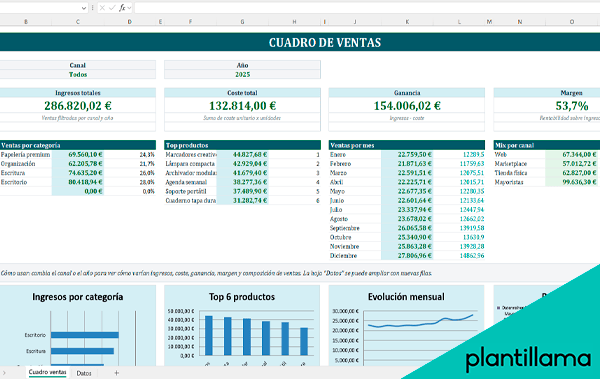This screenshot has height=379, width=600.
Task: Select the Marzo value 22.591,51 €
Action: pyautogui.click(x=407, y=173)
